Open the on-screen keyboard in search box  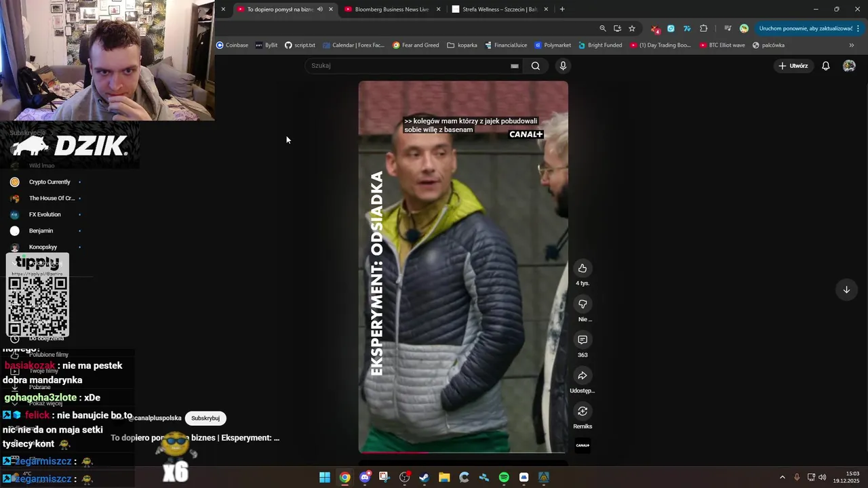[515, 66]
